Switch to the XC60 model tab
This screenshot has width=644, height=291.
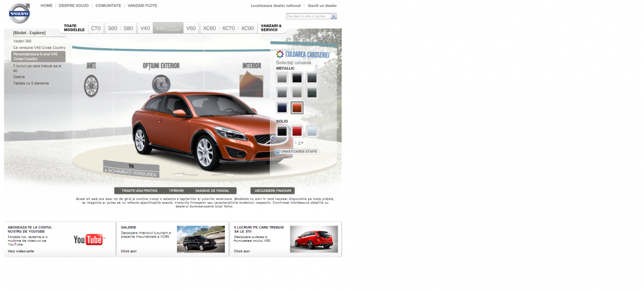click(x=209, y=28)
